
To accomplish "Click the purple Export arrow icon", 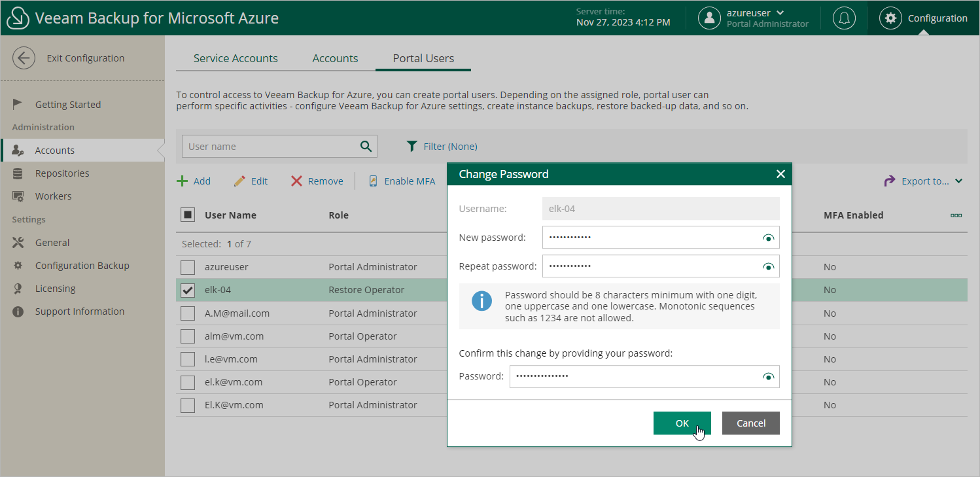I will [889, 181].
